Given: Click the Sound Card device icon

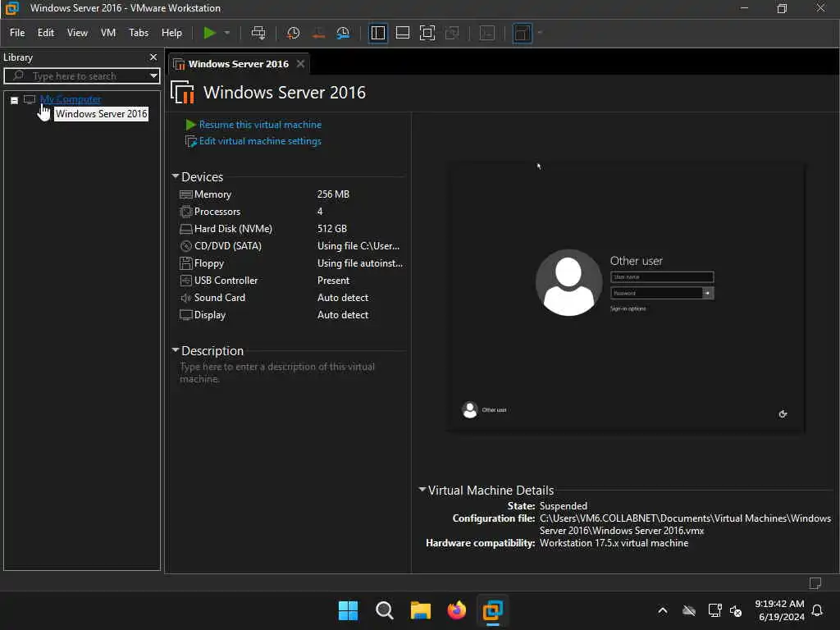Looking at the screenshot, I should coord(186,297).
